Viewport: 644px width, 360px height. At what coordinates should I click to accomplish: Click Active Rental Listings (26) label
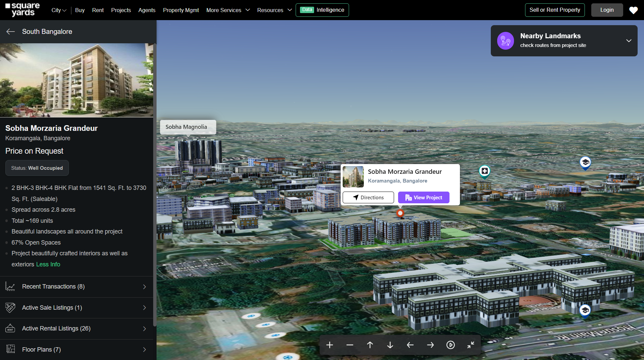56,328
